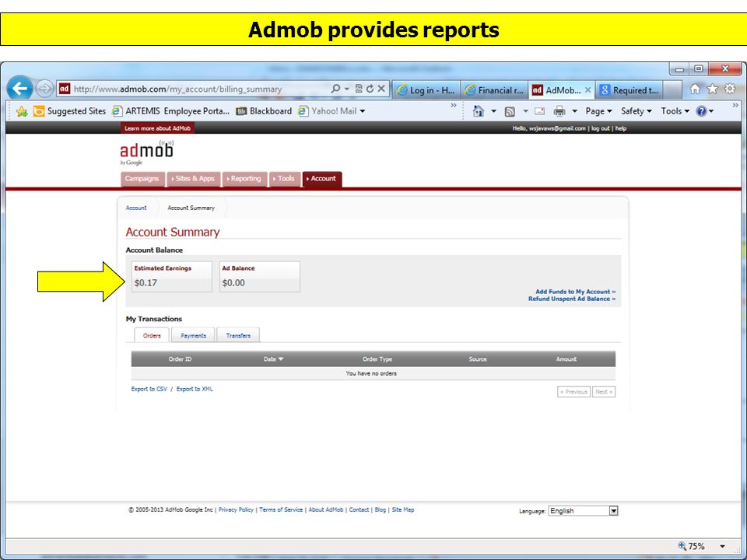Click the RSS feeds icon
This screenshot has height=560, width=747.
pyautogui.click(x=510, y=111)
